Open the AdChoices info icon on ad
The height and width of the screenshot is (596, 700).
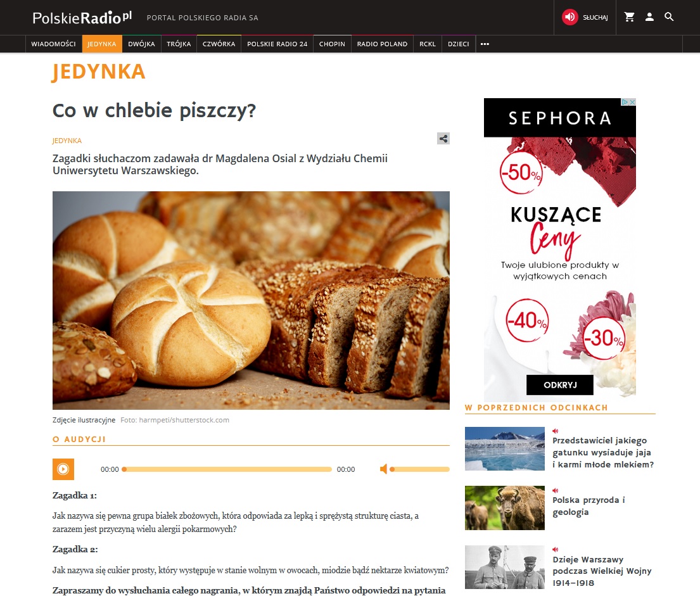(x=625, y=102)
